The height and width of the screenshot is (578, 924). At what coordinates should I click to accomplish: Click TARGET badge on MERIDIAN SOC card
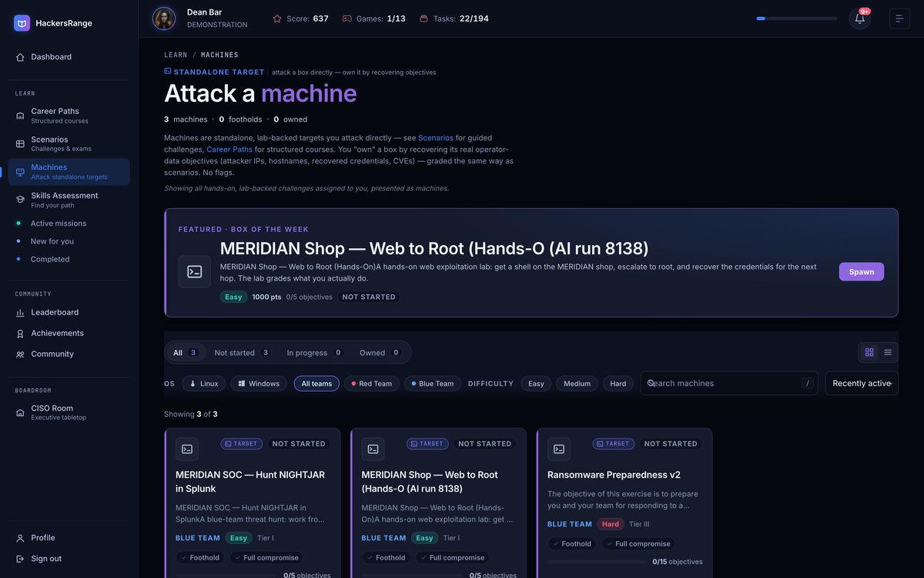(241, 444)
